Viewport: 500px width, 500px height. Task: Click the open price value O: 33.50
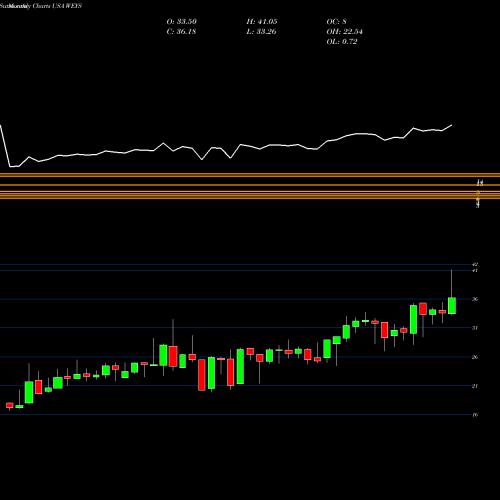pyautogui.click(x=182, y=22)
